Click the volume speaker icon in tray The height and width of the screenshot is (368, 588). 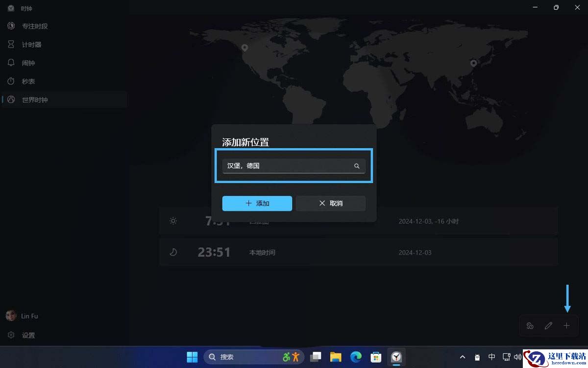[x=517, y=357]
